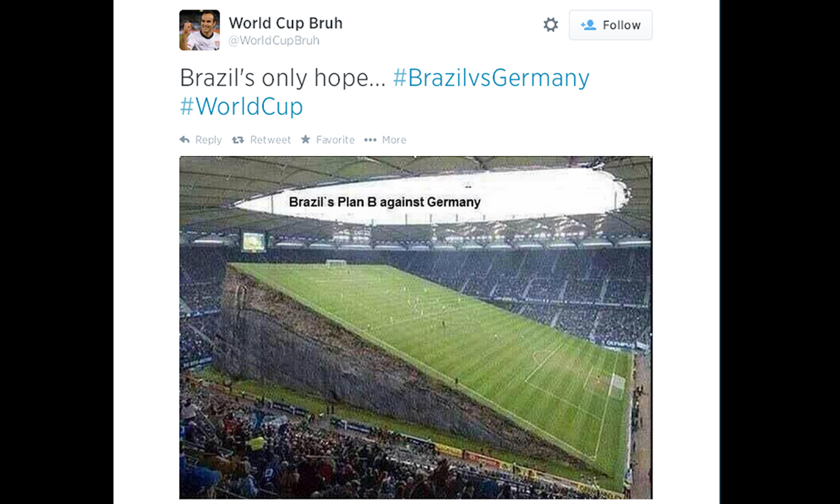The image size is (840, 504).
Task: Open the tweet settings gear icon
Action: click(x=551, y=25)
